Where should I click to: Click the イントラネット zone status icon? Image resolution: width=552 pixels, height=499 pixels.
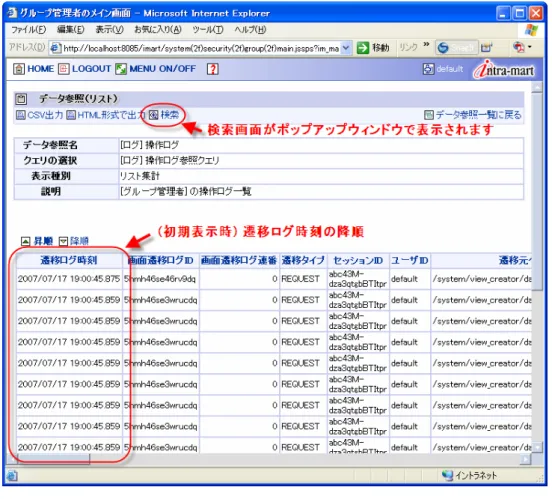click(x=447, y=476)
